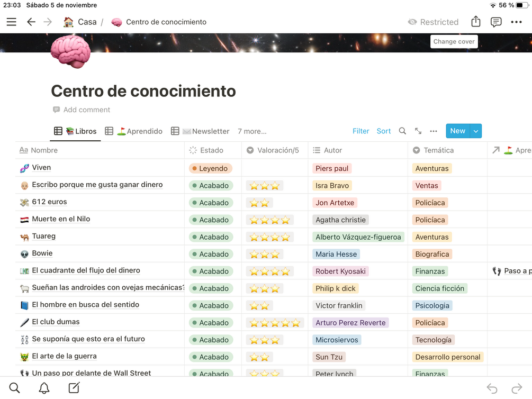
Task: Create new page with compose icon
Action: 74,387
